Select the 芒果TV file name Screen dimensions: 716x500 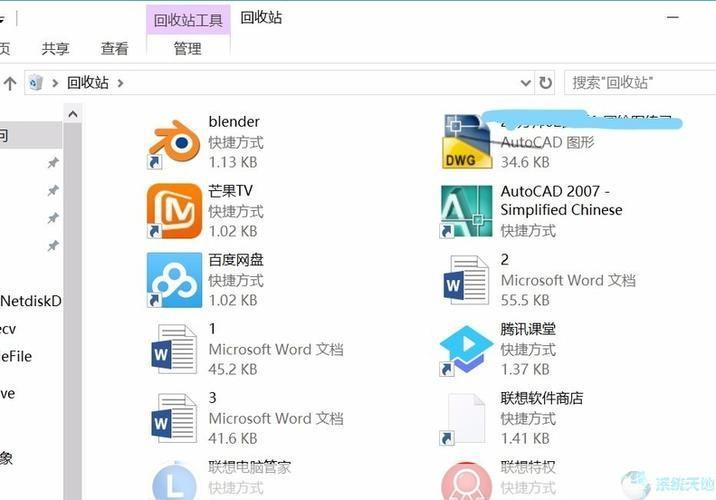pos(231,191)
